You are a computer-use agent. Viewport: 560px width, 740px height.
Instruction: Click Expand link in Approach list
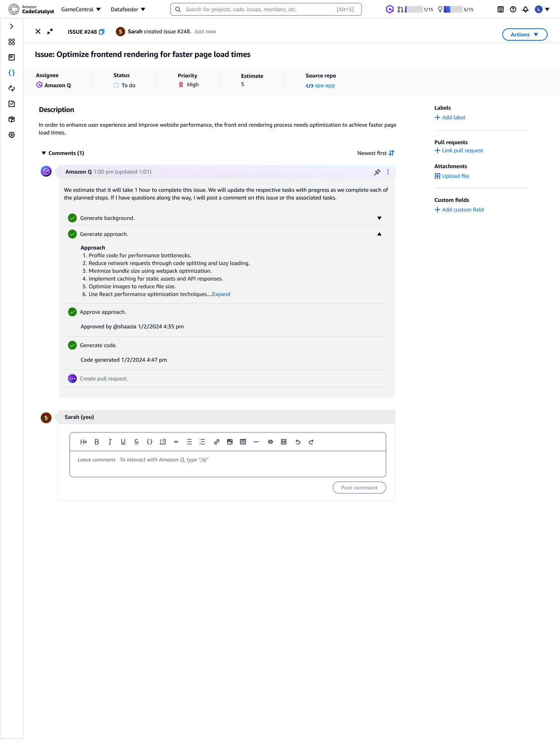pos(221,294)
